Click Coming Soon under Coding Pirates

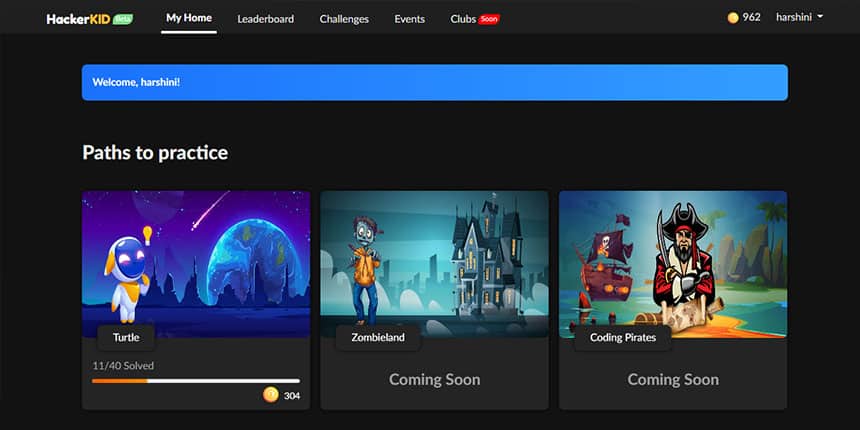[673, 380]
